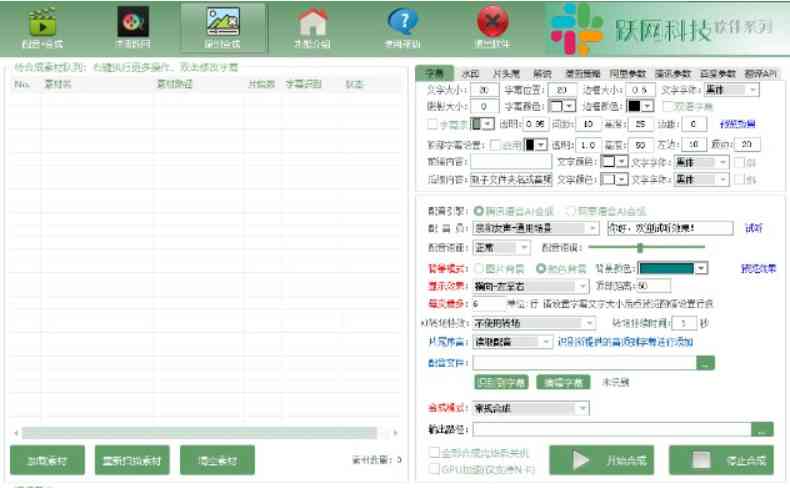Image resolution: width=790 pixels, height=488 pixels.
Task: Click the black 边框颜色 swatch
Action: 634,106
